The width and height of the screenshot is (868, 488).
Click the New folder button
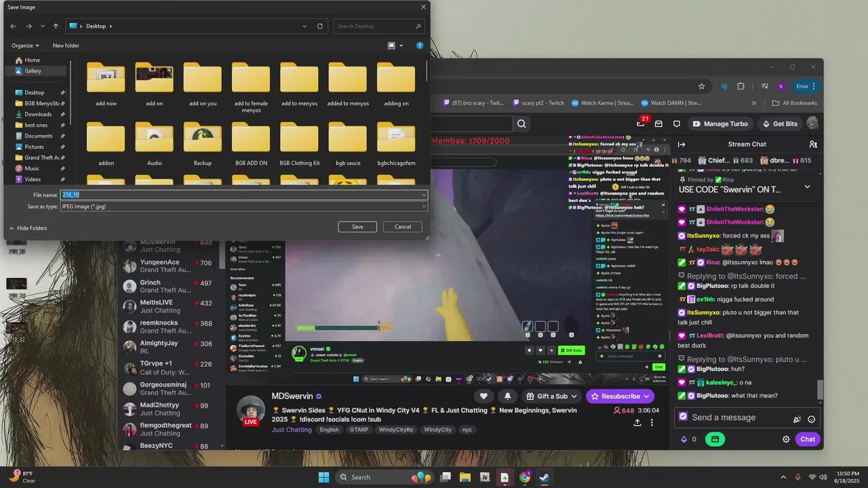click(66, 45)
